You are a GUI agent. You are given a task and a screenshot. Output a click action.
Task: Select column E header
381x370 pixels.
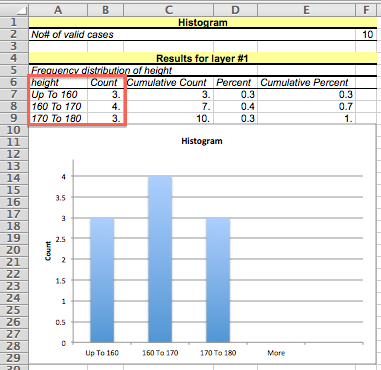tap(306, 10)
